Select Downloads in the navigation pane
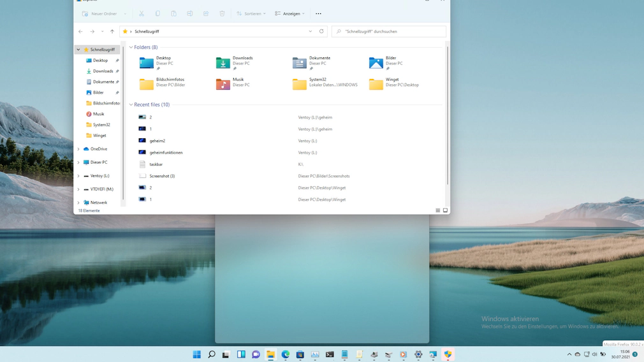The width and height of the screenshot is (644, 362). pyautogui.click(x=103, y=71)
